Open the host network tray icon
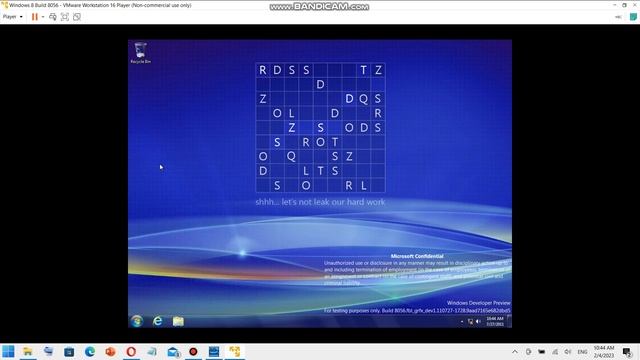The height and width of the screenshot is (360, 640). point(555,351)
